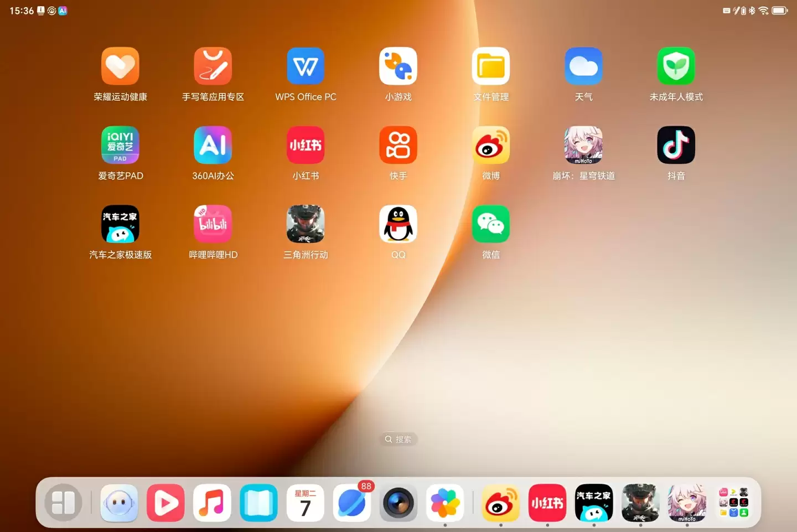Tap the 搜索 search bar
797x532 pixels.
pyautogui.click(x=398, y=439)
